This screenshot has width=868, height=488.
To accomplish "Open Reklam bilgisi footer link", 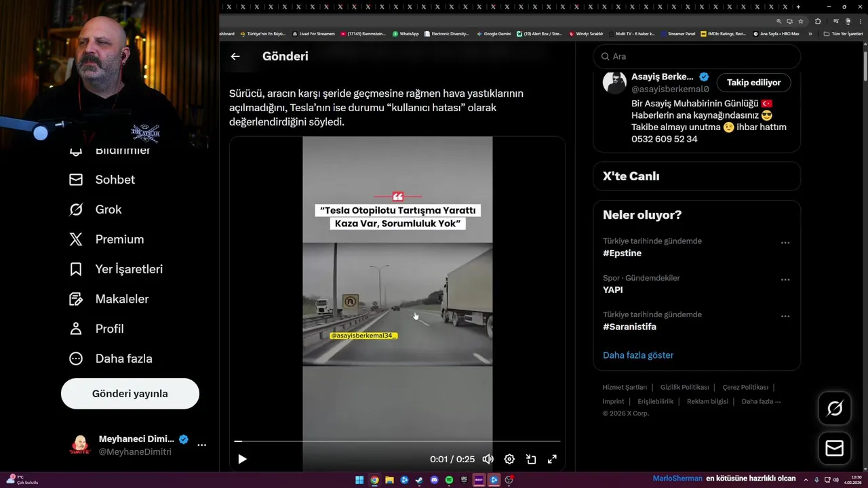I will [707, 401].
